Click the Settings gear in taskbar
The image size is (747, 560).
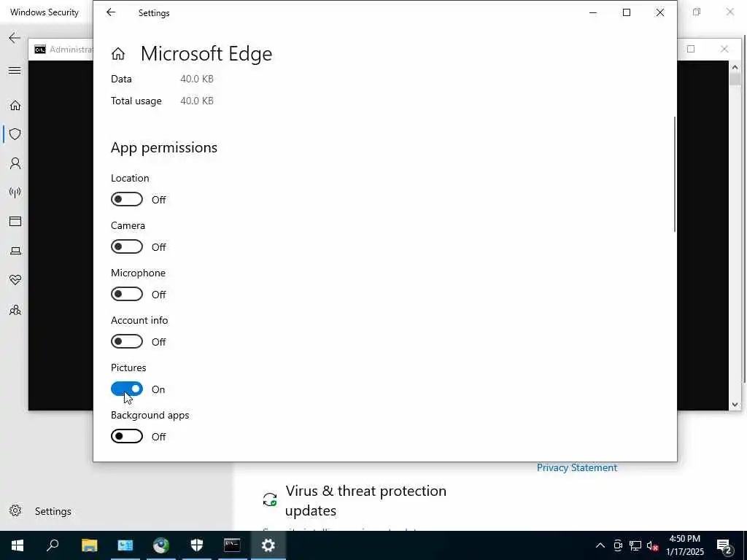tap(268, 545)
